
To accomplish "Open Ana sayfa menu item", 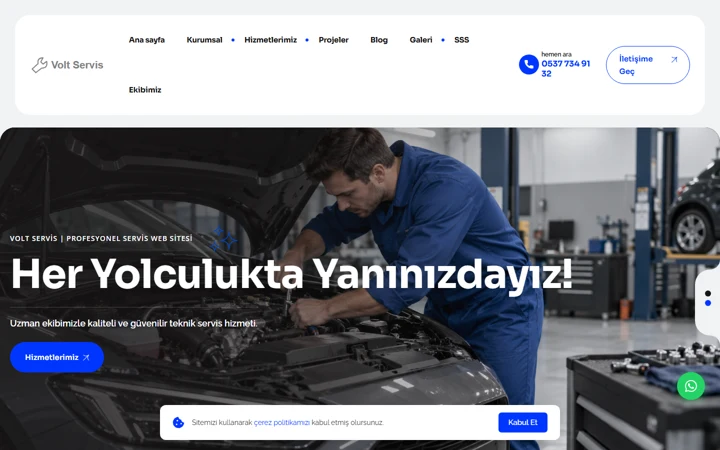I will (146, 40).
